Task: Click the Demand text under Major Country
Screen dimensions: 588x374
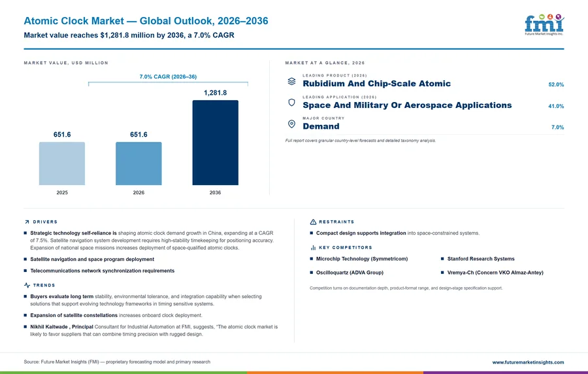Action: tap(321, 126)
